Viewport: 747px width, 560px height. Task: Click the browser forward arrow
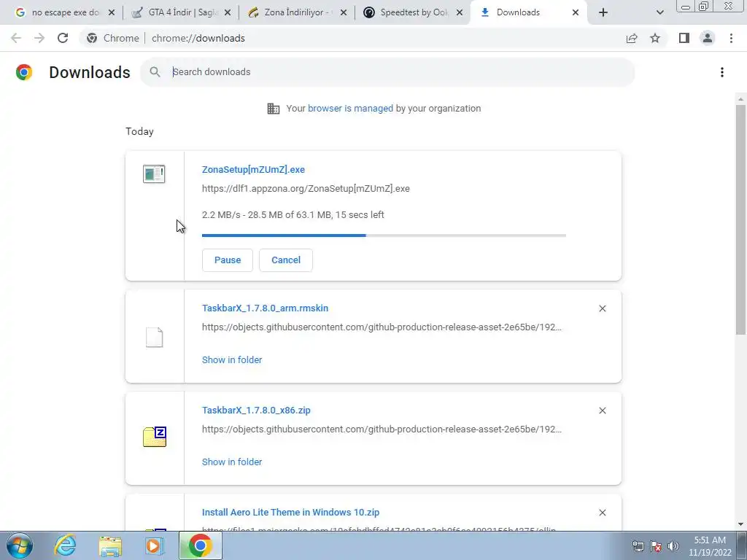click(39, 38)
